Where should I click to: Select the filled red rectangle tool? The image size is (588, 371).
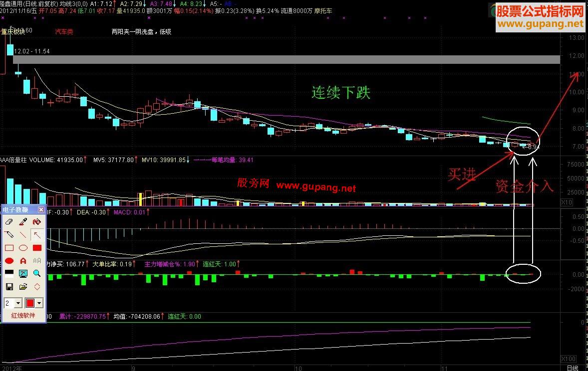pos(37,248)
